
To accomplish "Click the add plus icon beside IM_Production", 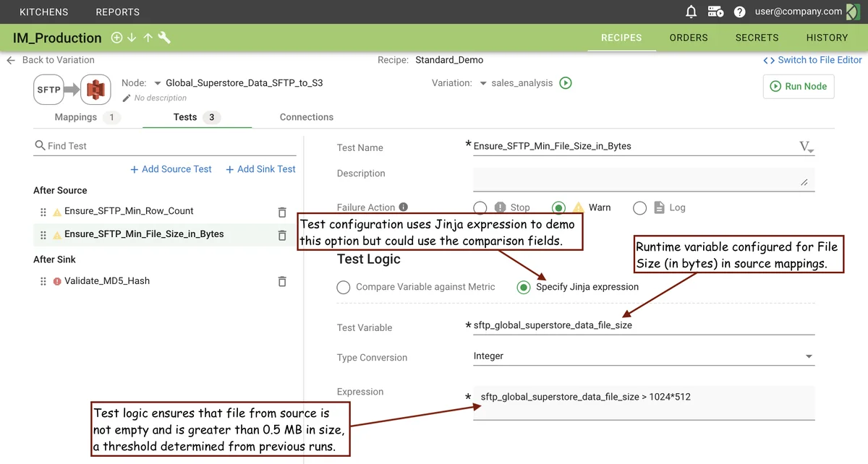I will 116,38.
